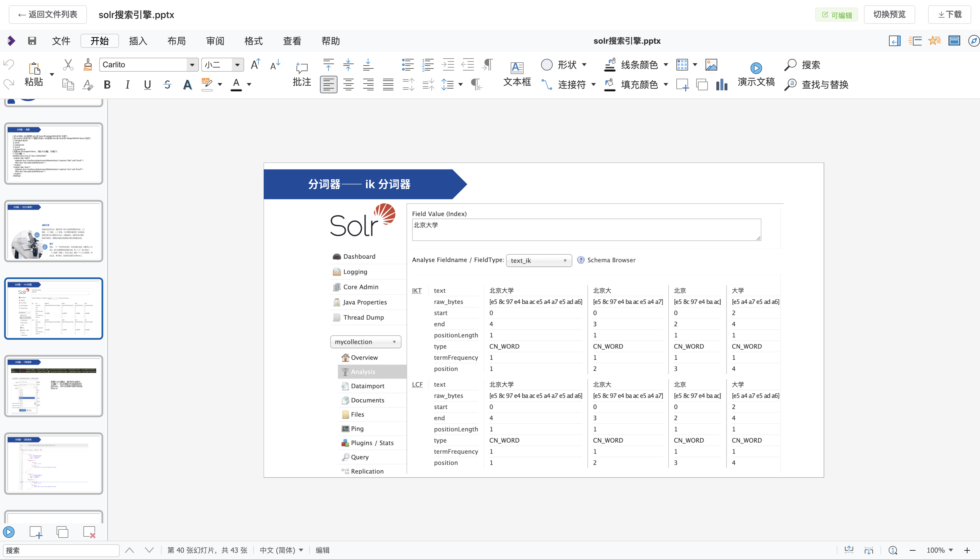Open the 插入 ribbon tab

[138, 41]
